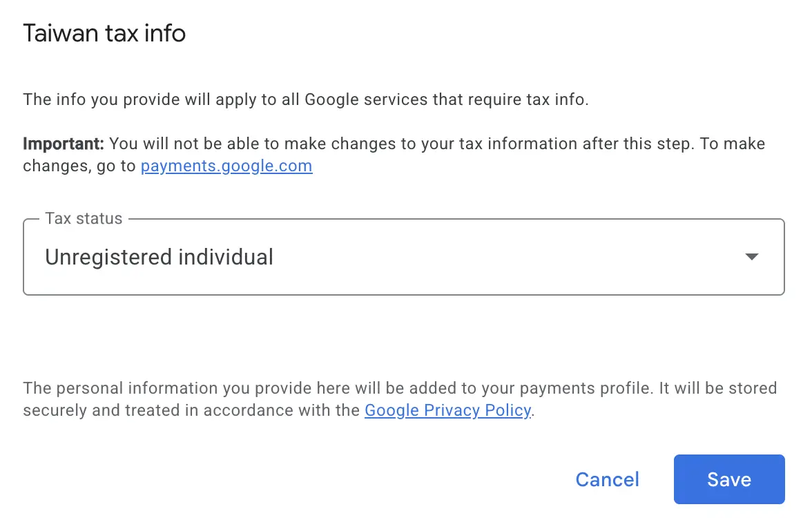The image size is (812, 518).
Task: Click the bold Important label
Action: click(64, 144)
